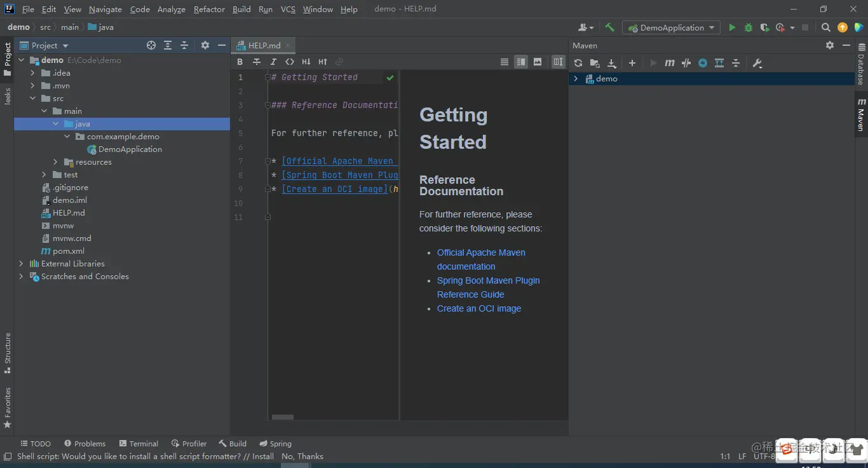Screen dimensions: 868x468
Task: Switch to preview-only view mode
Action: coord(538,62)
